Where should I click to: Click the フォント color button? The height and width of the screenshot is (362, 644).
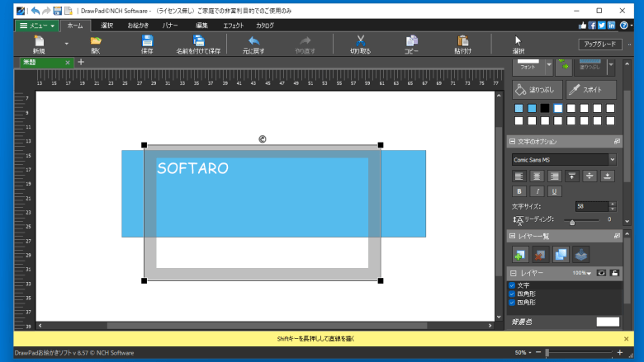coord(528,66)
